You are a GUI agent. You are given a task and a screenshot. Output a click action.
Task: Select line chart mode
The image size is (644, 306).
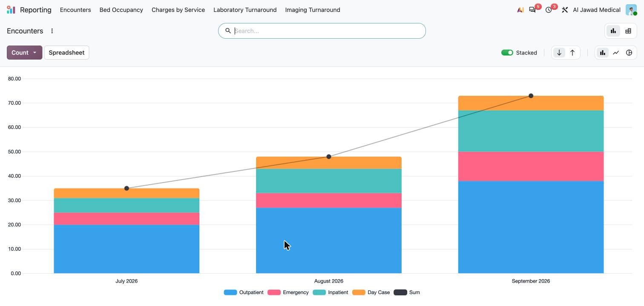(x=616, y=53)
